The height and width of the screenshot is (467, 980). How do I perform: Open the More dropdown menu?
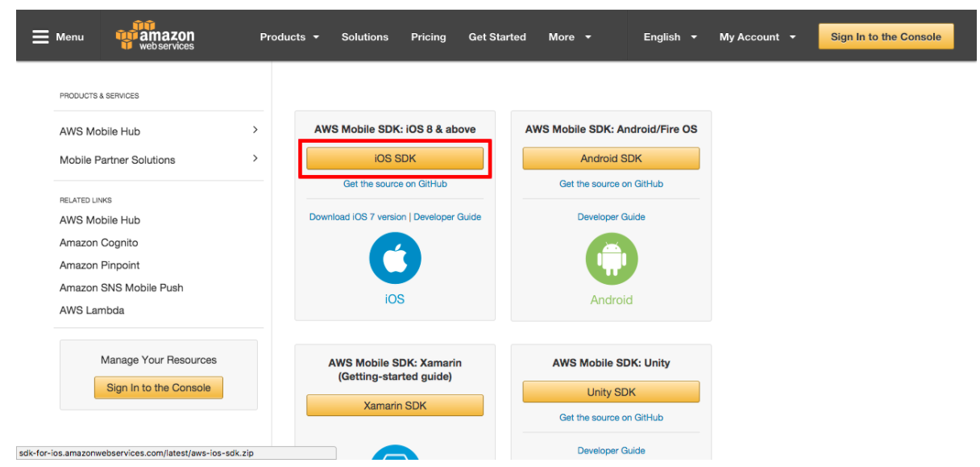pyautogui.click(x=570, y=37)
